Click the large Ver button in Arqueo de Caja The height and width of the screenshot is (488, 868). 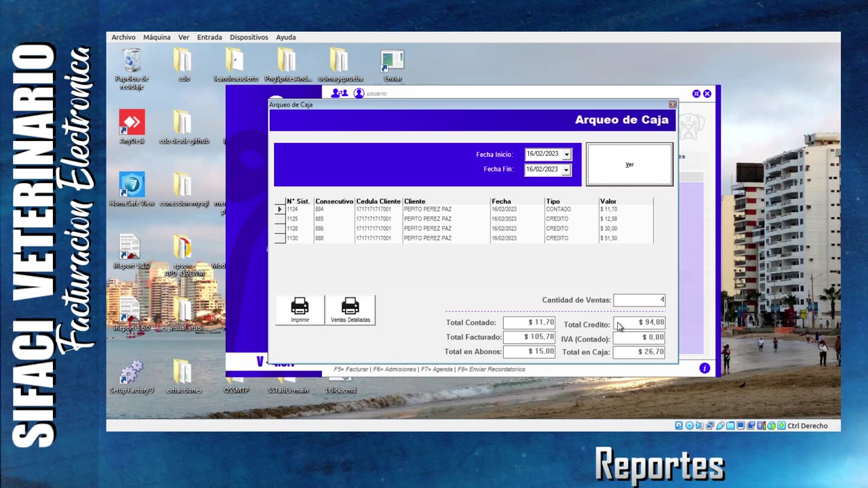pos(629,164)
